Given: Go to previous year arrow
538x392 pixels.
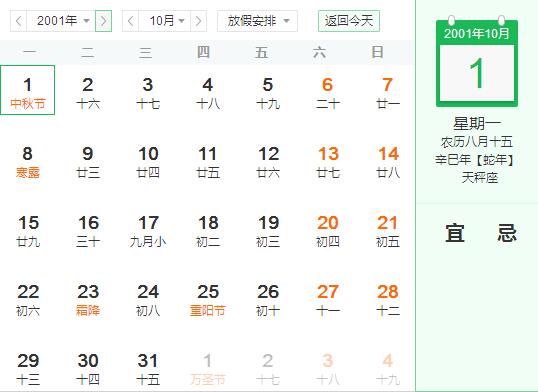Looking at the screenshot, I should pos(19,21).
